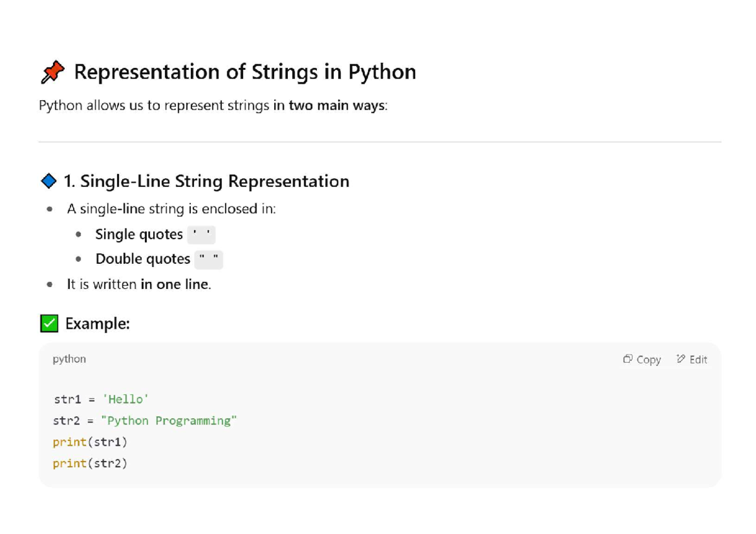
Task: Select the main title Representation of Strings in Python
Action: pyautogui.click(x=245, y=71)
